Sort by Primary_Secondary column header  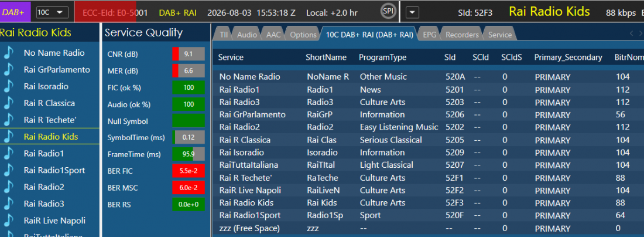click(x=568, y=57)
